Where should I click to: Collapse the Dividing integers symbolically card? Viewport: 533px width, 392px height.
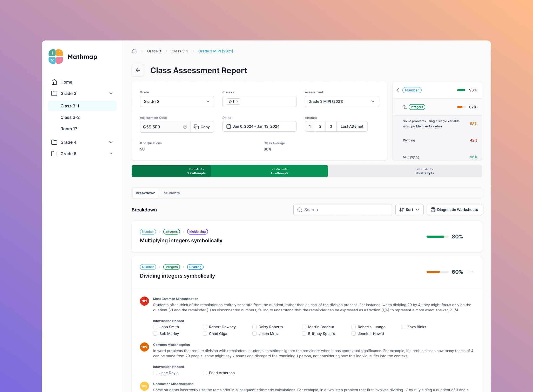coord(471,272)
